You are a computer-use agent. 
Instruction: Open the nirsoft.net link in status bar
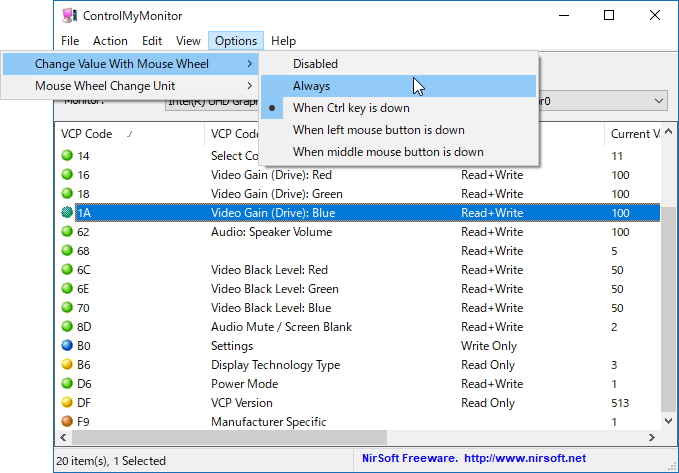pyautogui.click(x=525, y=458)
